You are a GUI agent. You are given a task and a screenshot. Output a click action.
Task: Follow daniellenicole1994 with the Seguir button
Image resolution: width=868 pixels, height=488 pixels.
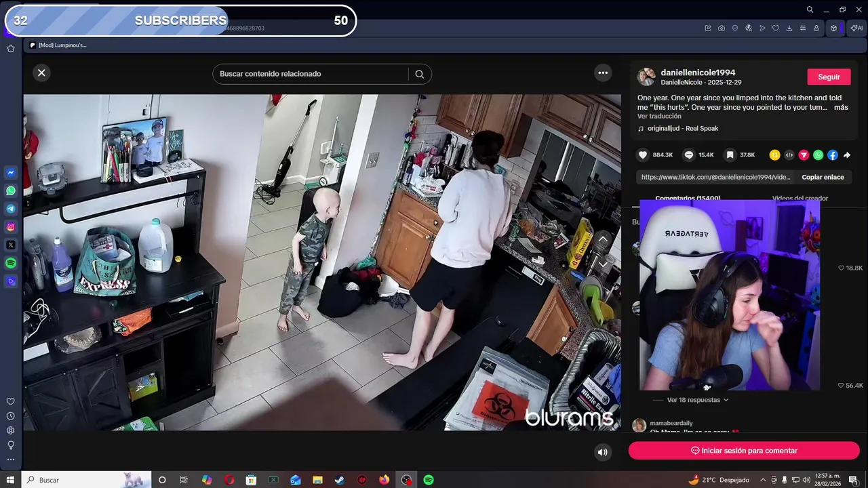tap(829, 77)
